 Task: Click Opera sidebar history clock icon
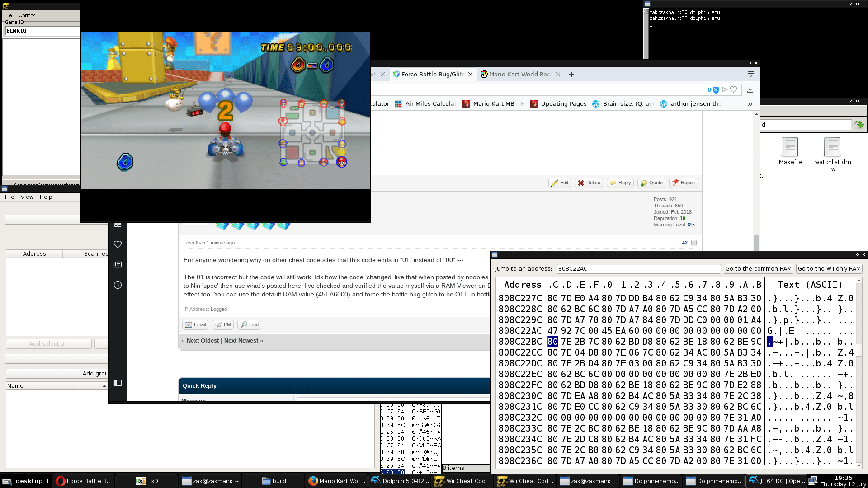pyautogui.click(x=118, y=285)
